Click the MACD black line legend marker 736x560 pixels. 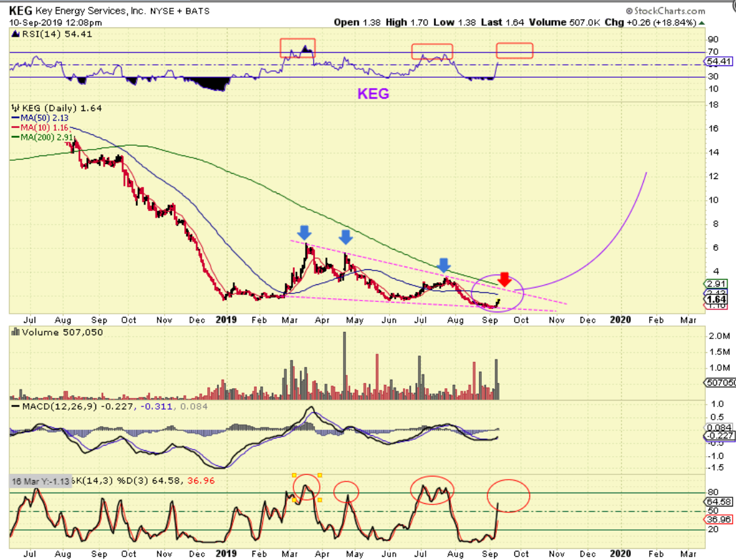pos(16,406)
